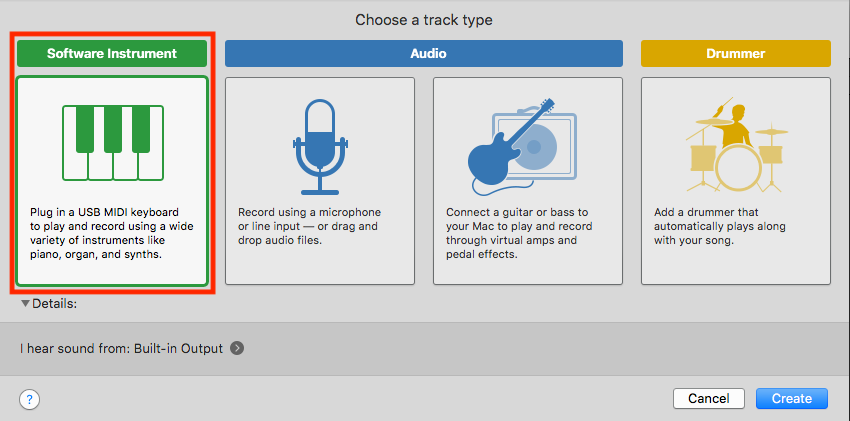Click the Details label

coord(55,304)
